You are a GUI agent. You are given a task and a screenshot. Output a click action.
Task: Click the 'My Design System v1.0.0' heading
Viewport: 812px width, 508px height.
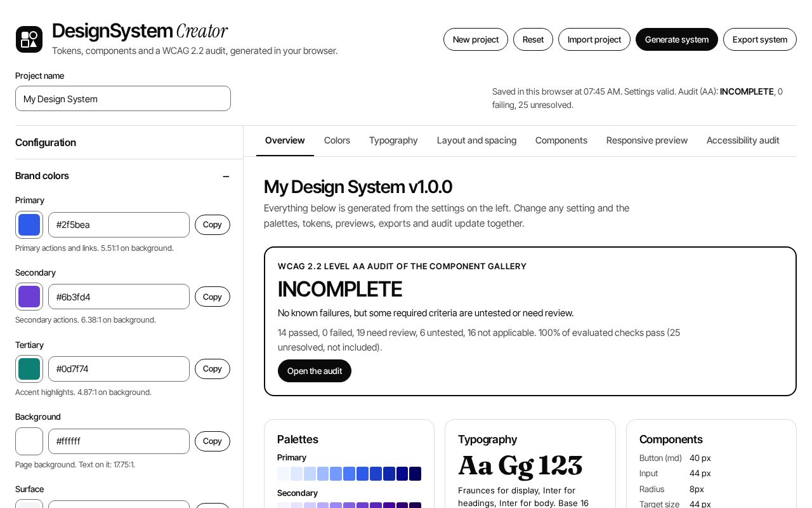[x=358, y=187]
